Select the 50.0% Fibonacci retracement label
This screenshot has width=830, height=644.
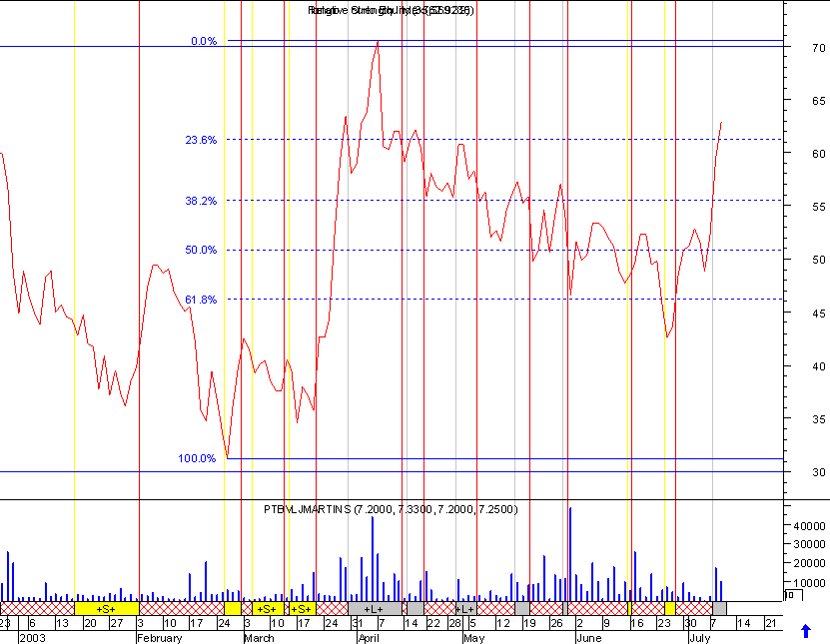point(201,250)
